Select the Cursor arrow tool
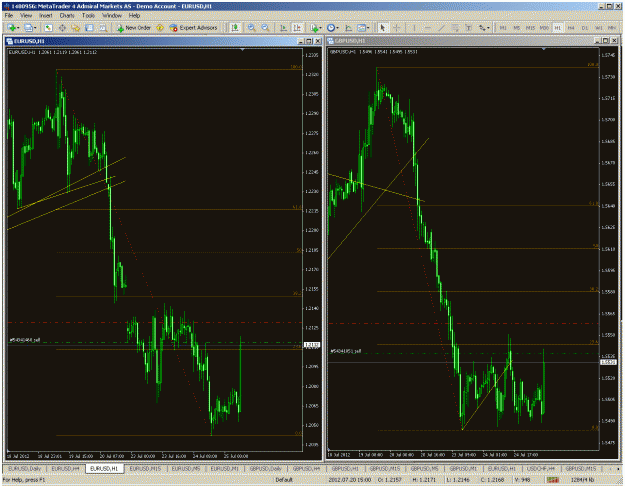Image resolution: width=625 pixels, height=486 pixels. click(383, 28)
